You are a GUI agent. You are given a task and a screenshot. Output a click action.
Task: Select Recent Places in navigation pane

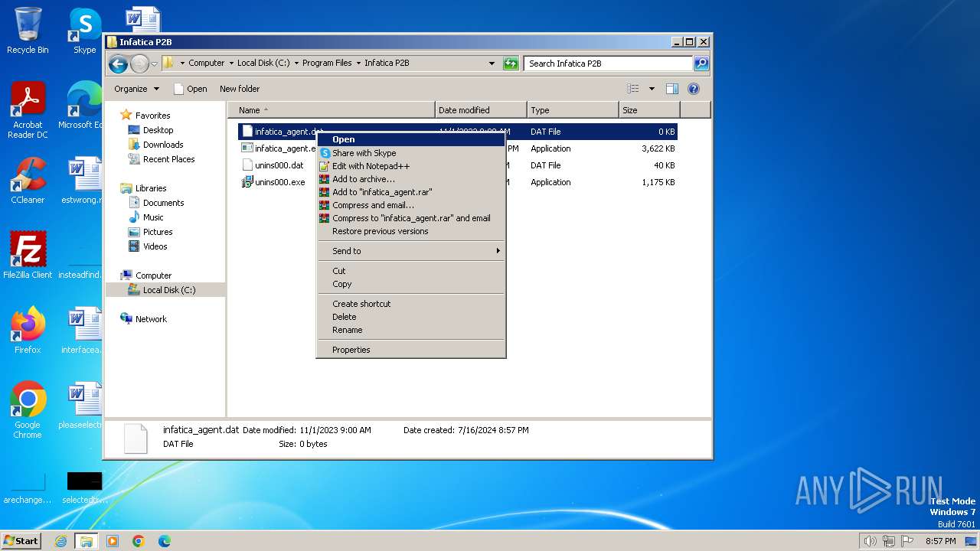pyautogui.click(x=168, y=159)
